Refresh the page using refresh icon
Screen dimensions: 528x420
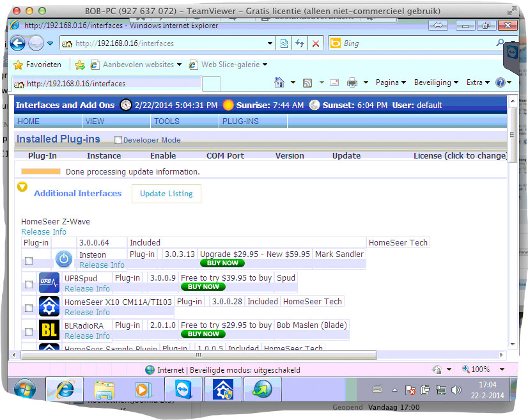click(300, 43)
